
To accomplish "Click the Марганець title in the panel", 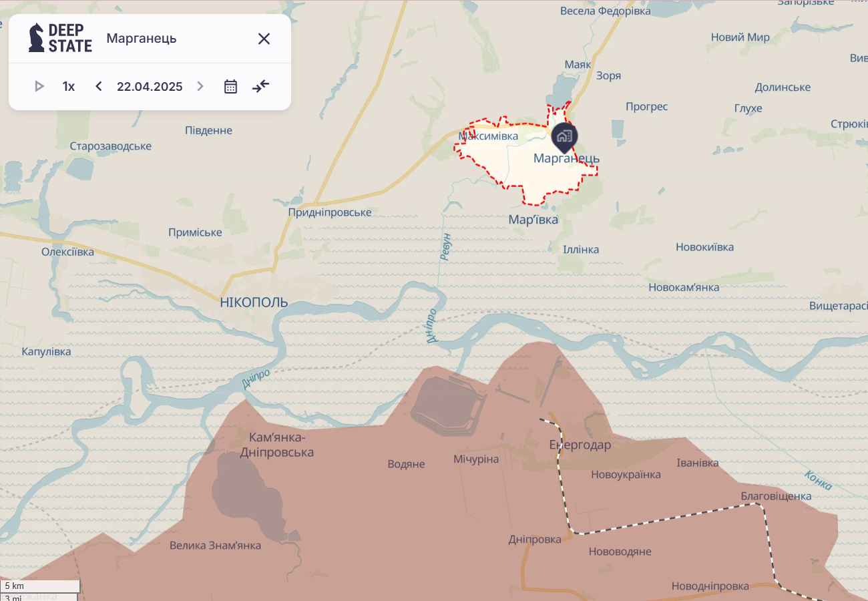I will click(142, 38).
